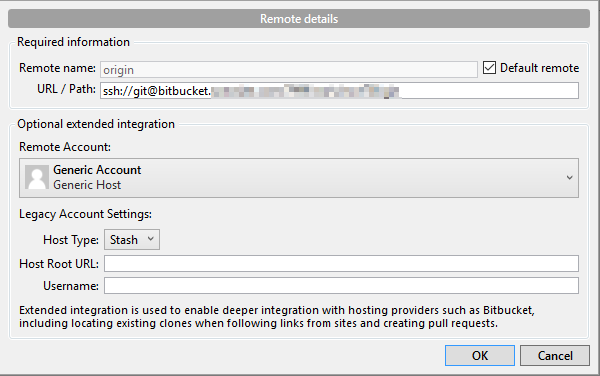Dismiss dialog with Cancel button
Image resolution: width=600 pixels, height=376 pixels.
coord(555,356)
